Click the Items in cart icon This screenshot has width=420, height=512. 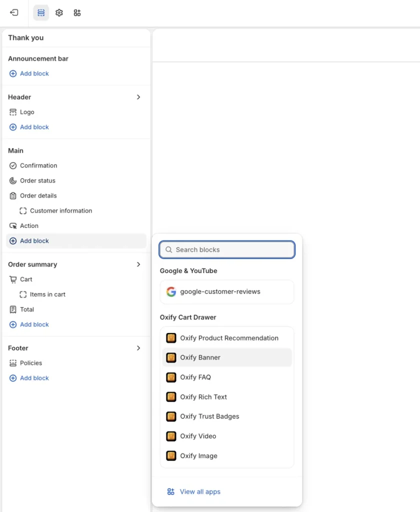pos(23,294)
